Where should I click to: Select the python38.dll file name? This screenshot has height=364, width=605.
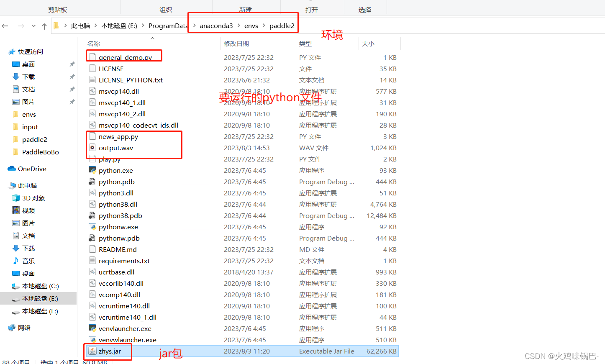(118, 204)
